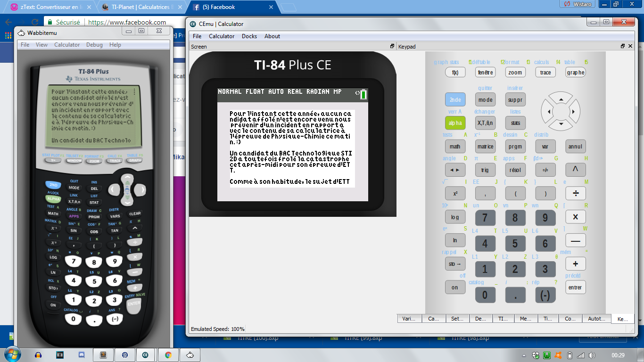Click number 7 on CEmu keypad

pyautogui.click(x=485, y=218)
